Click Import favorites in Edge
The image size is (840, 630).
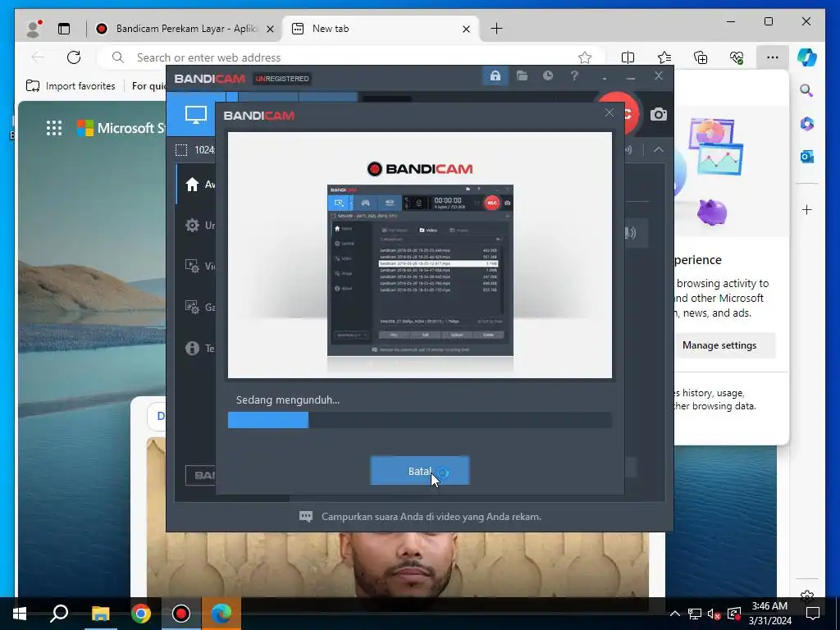(x=71, y=85)
